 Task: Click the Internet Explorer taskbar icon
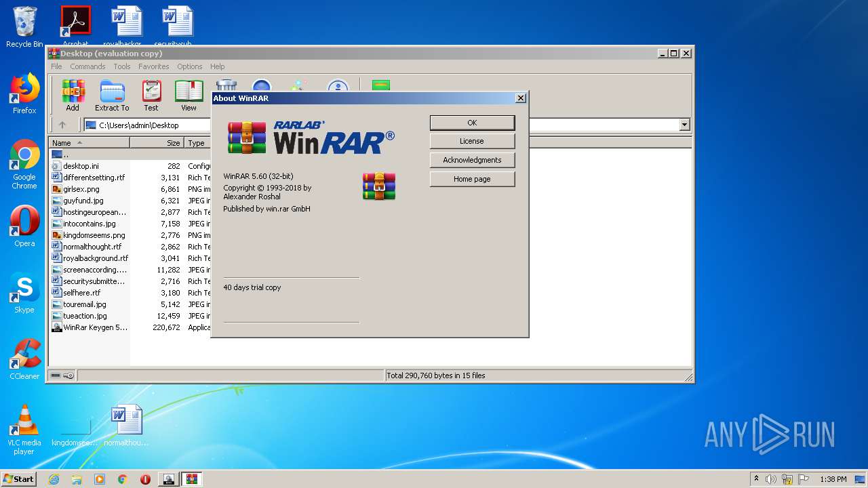point(54,479)
